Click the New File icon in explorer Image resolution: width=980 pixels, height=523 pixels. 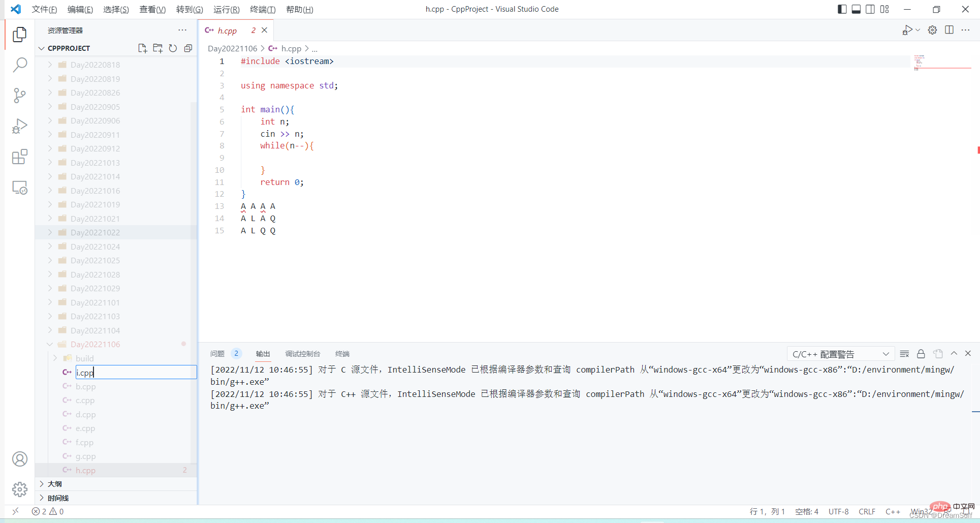(142, 48)
